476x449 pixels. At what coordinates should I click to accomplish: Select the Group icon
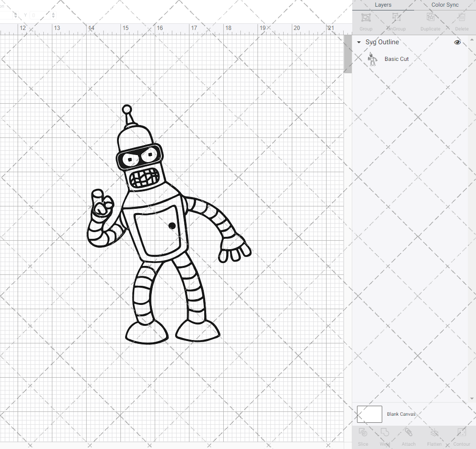tap(366, 19)
